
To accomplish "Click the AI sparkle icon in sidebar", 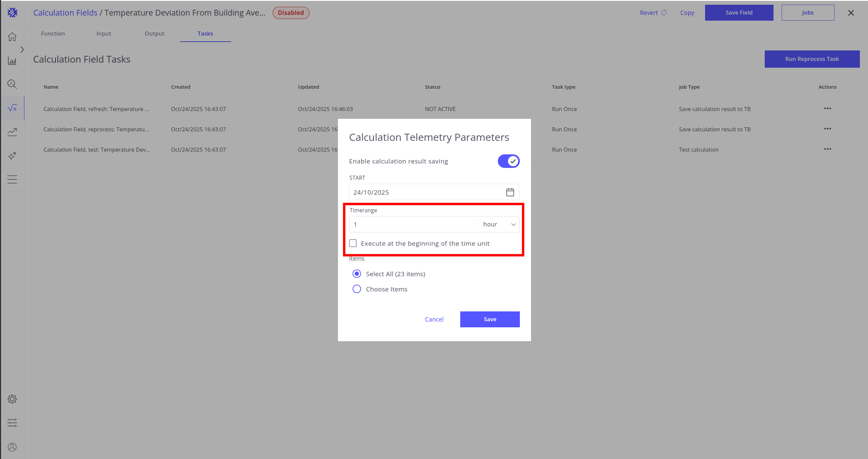I will pyautogui.click(x=12, y=156).
